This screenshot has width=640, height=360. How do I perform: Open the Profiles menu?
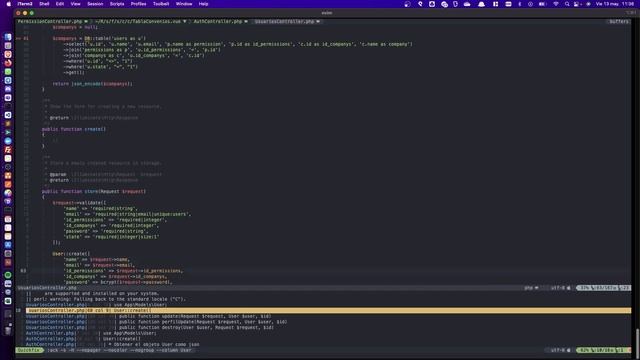click(138, 4)
